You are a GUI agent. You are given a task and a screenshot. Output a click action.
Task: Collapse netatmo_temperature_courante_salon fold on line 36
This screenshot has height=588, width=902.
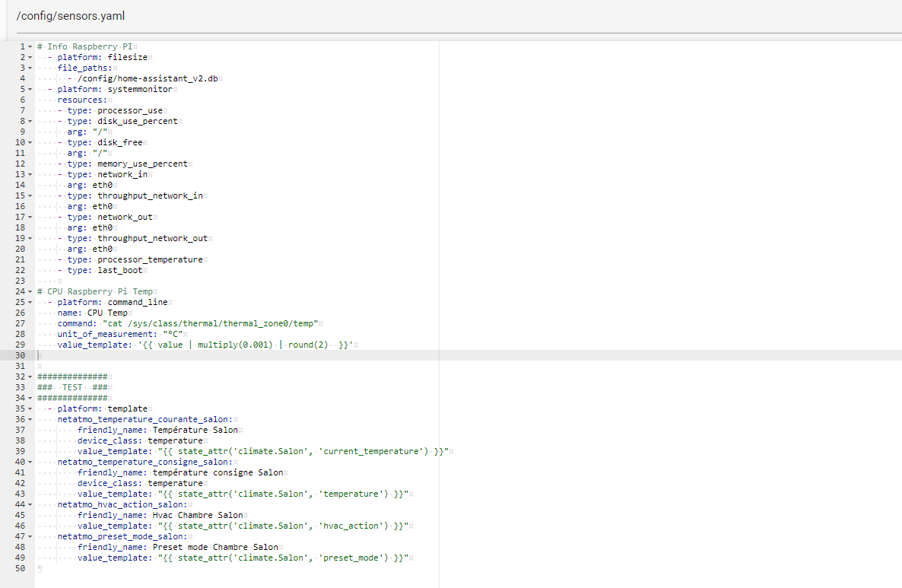click(30, 419)
